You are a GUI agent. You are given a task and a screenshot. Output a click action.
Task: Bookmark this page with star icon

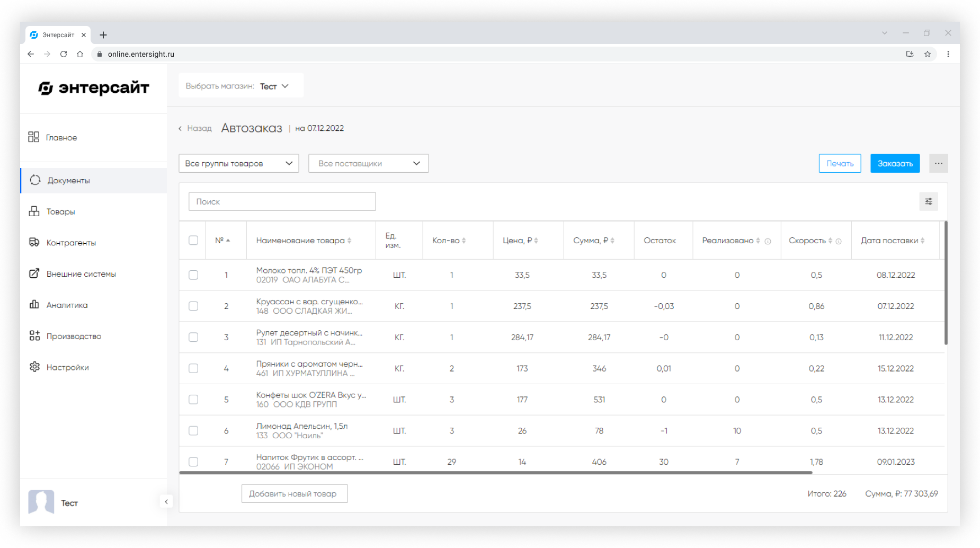[928, 54]
